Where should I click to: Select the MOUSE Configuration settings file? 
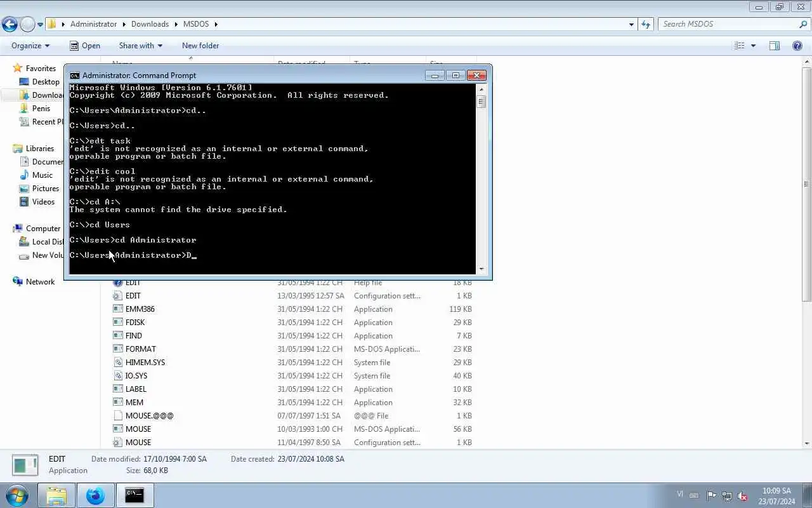click(x=292, y=443)
